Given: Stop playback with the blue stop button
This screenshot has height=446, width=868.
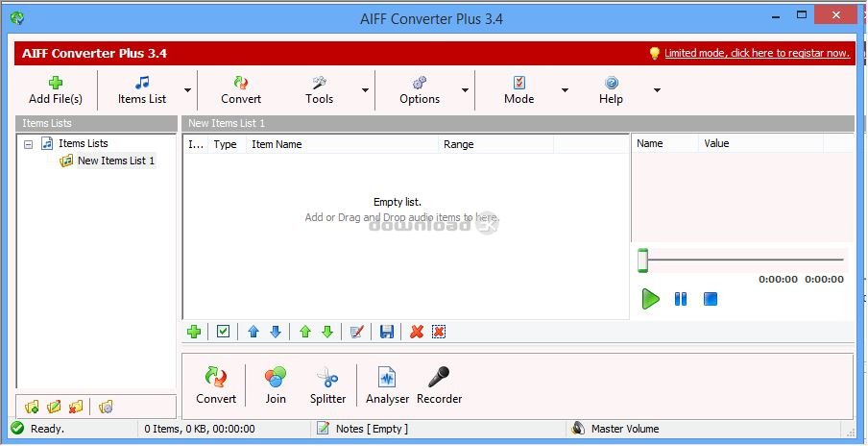Looking at the screenshot, I should pyautogui.click(x=711, y=299).
